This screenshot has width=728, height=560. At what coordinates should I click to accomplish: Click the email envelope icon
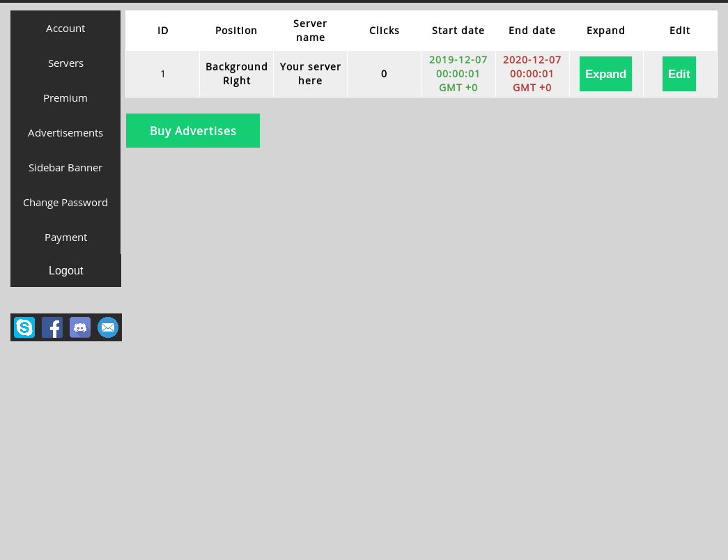click(108, 327)
